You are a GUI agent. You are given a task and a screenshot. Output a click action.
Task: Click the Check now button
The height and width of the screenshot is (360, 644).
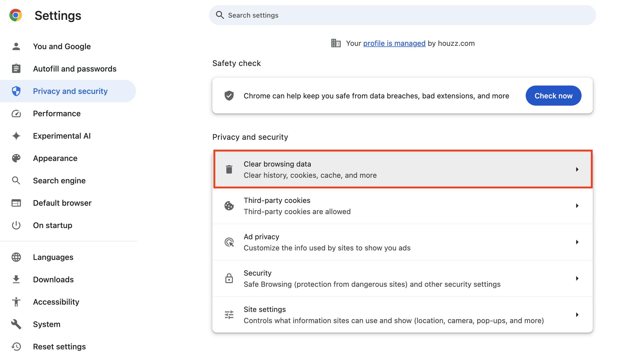click(x=553, y=96)
